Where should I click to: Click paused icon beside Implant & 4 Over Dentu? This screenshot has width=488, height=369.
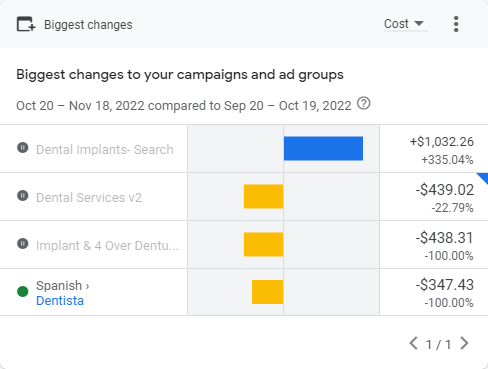click(23, 243)
